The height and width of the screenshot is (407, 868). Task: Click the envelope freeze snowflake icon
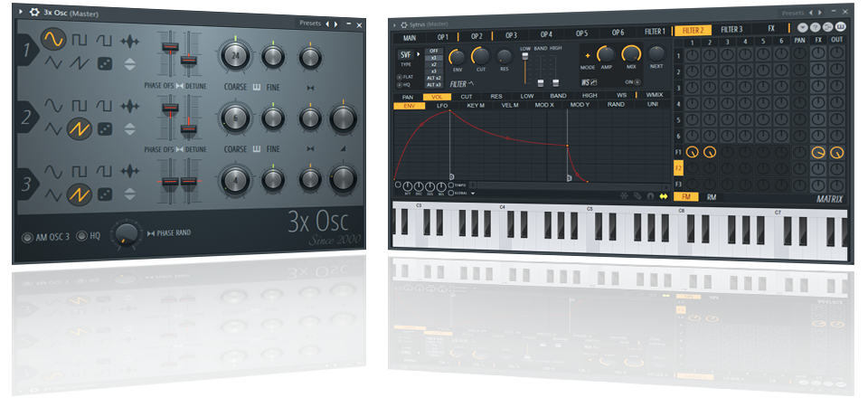pos(625,195)
